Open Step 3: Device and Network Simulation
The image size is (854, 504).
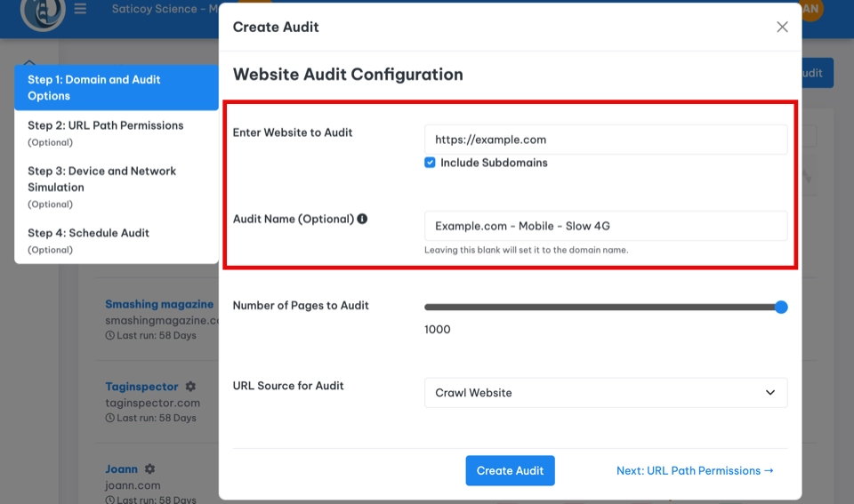pyautogui.click(x=116, y=187)
